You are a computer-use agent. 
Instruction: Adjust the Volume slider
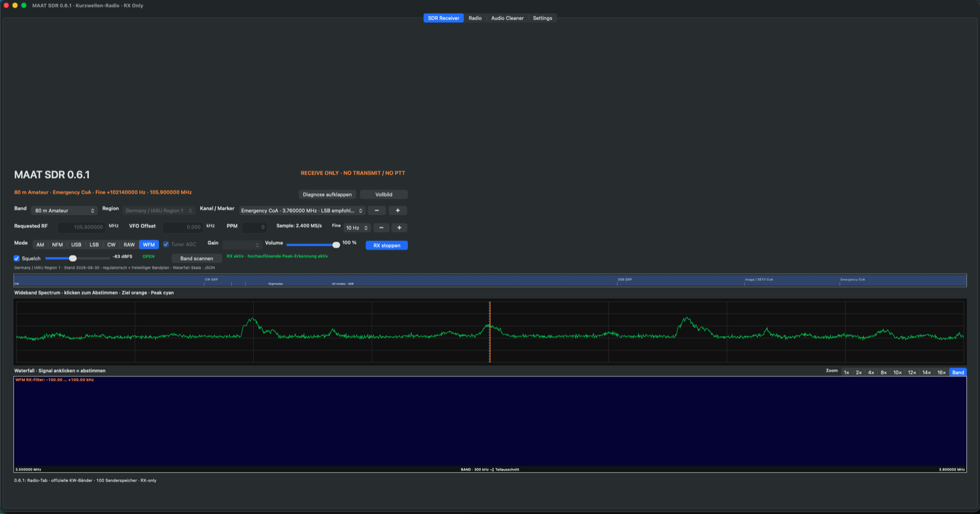click(x=313, y=245)
